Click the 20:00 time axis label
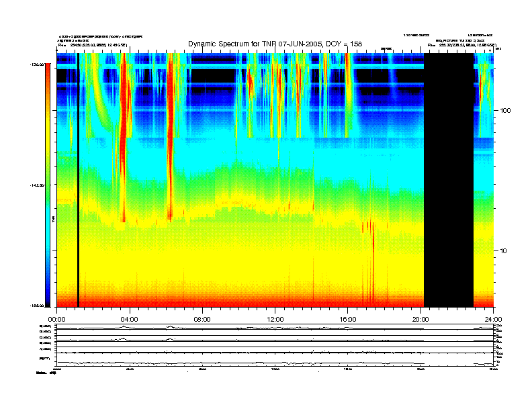Screen dimensions: 532x411 point(420,319)
